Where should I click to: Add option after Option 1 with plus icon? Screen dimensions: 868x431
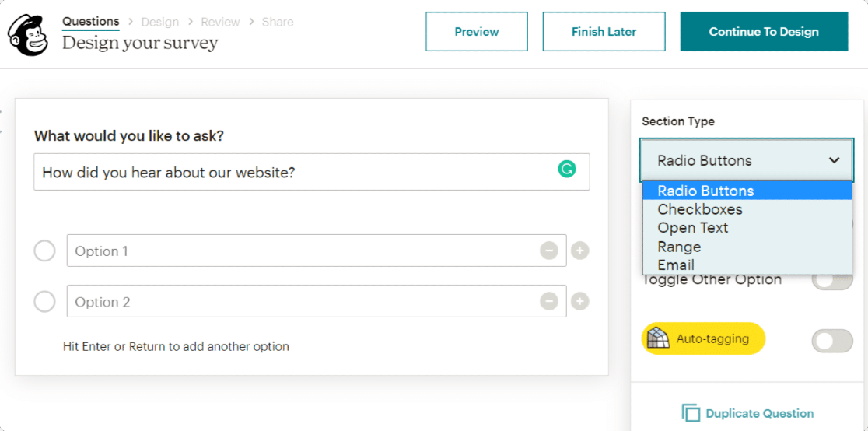coord(579,251)
